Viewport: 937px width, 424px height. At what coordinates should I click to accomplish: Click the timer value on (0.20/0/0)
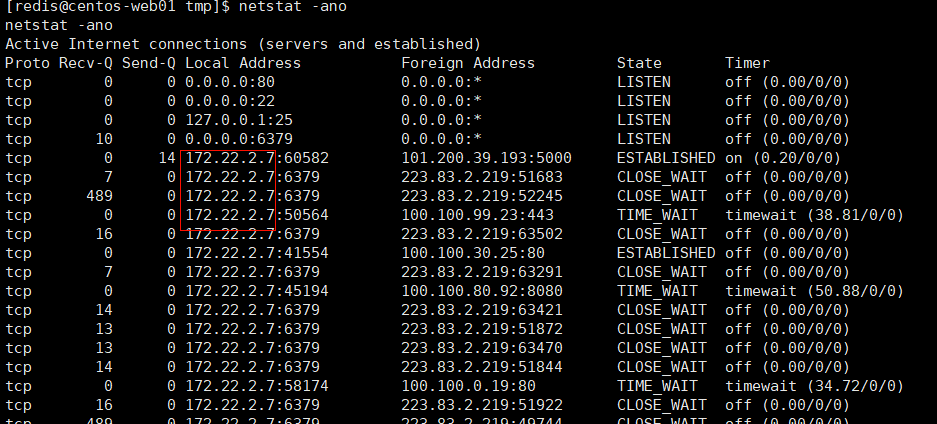pyautogui.click(x=783, y=158)
